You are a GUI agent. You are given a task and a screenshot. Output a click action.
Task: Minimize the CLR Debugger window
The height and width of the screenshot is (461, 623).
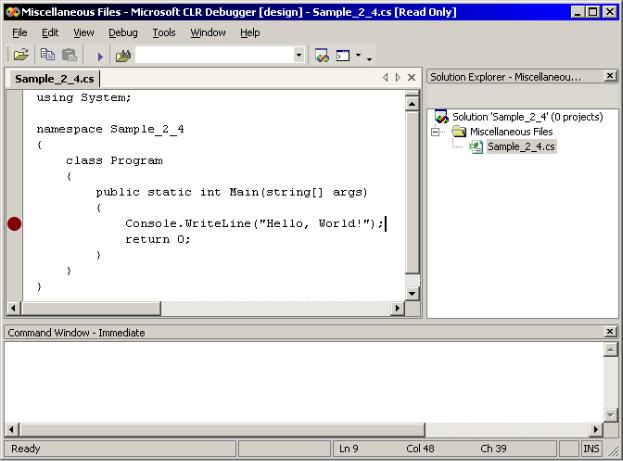coord(577,12)
